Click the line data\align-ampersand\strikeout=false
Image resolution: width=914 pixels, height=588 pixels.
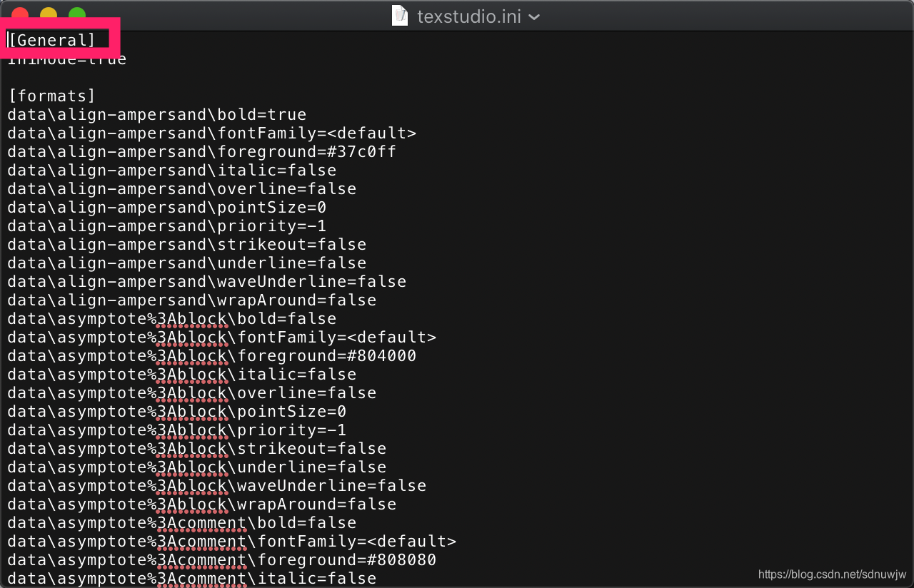[187, 245]
